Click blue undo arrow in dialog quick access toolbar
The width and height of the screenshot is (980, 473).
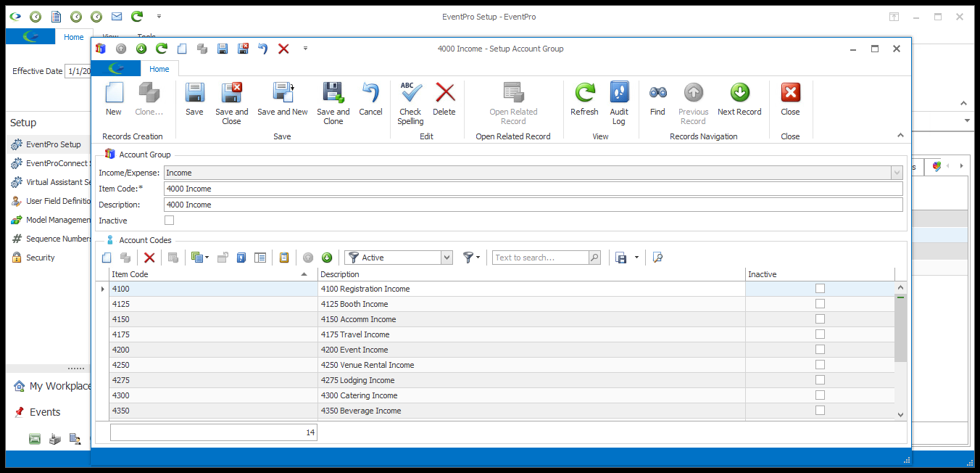click(x=263, y=49)
